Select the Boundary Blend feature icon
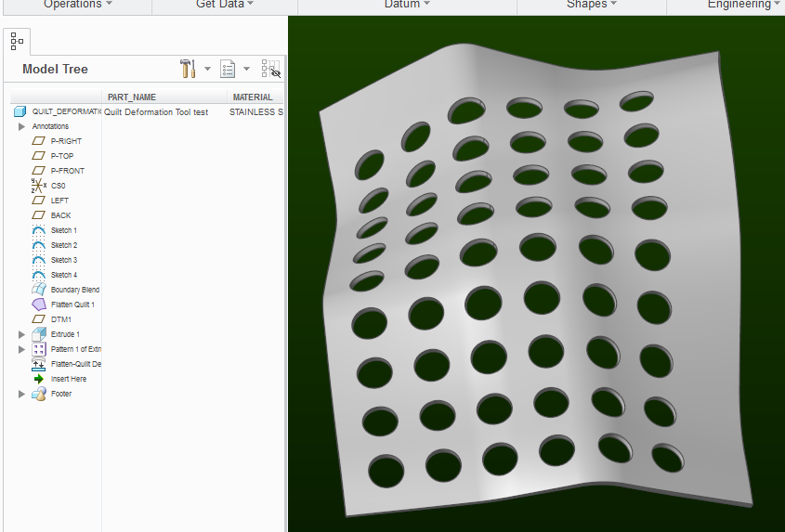 [x=38, y=290]
